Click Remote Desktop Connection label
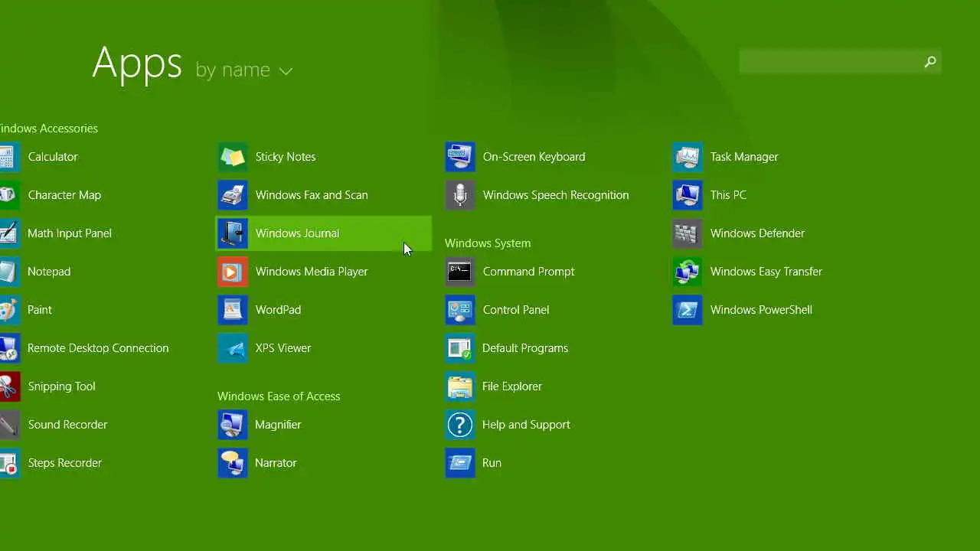Viewport: 980px width, 551px height. 98,348
